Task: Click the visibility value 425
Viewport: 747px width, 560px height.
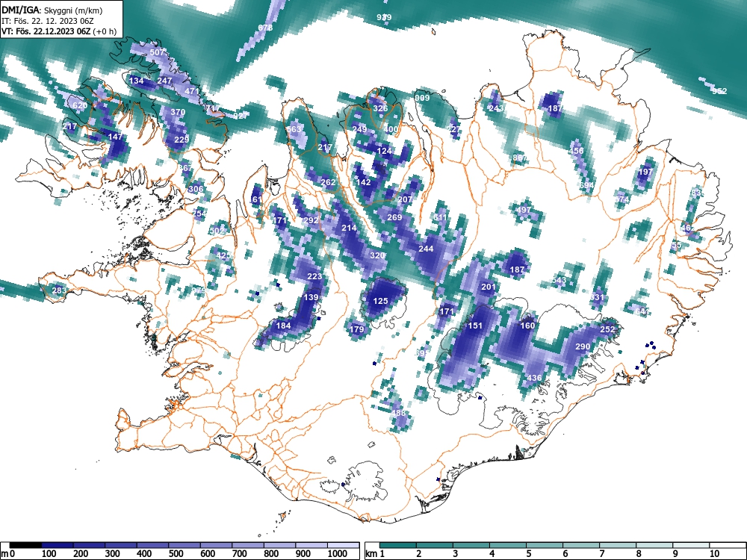Action: [223, 255]
